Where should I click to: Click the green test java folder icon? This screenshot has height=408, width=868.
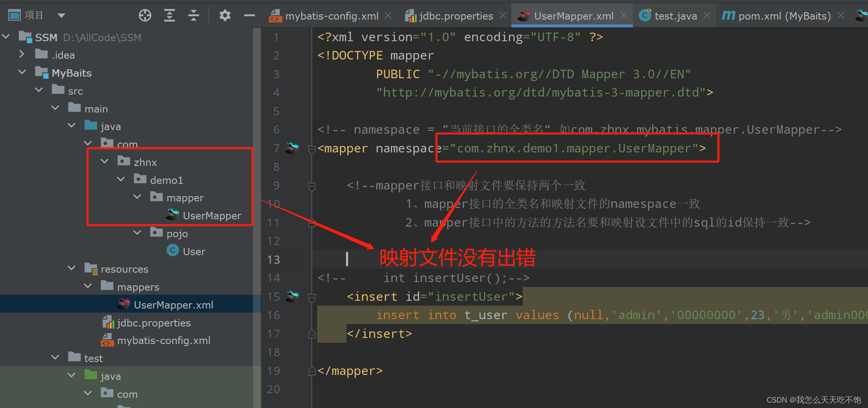(91, 375)
